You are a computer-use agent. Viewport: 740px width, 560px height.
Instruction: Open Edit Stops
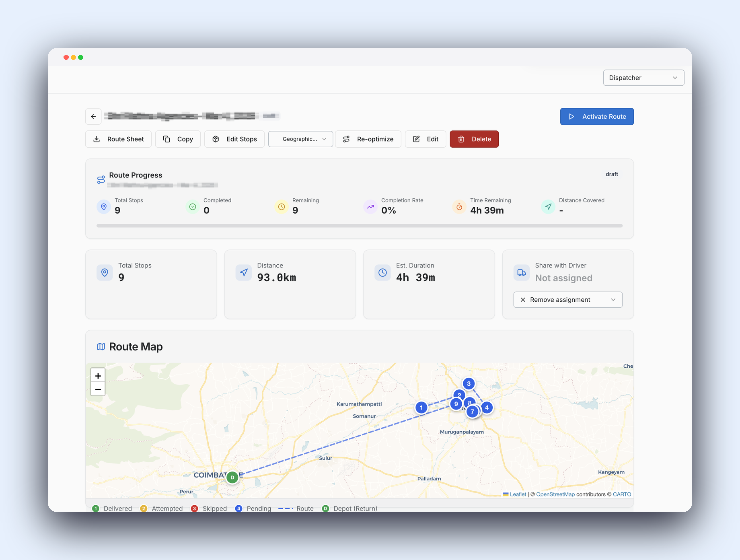(x=234, y=139)
